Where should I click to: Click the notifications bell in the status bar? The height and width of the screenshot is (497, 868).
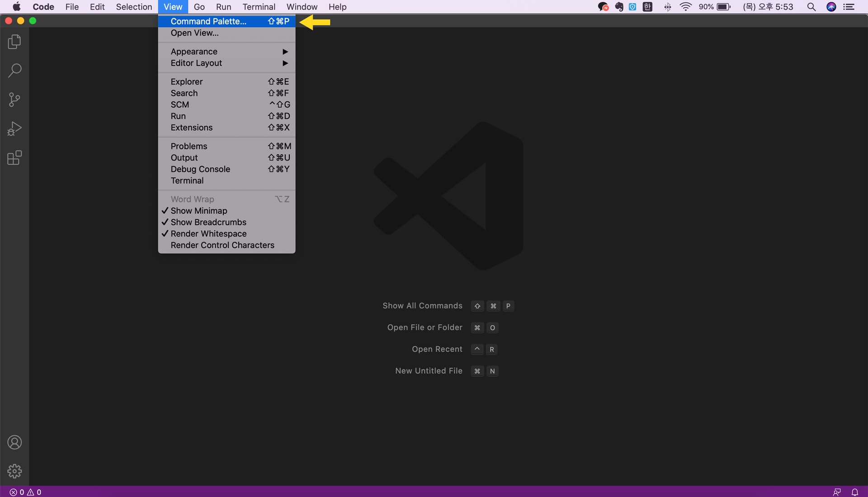click(x=855, y=492)
